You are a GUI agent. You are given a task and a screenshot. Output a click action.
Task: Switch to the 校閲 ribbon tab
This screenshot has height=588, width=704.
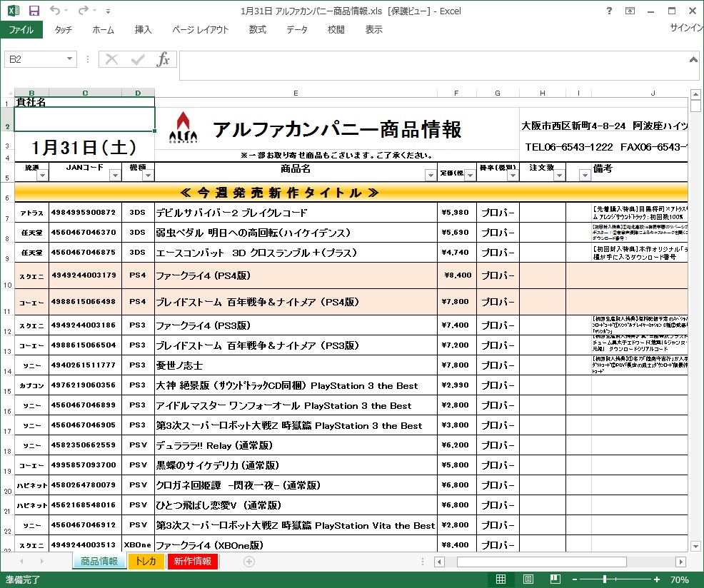(x=336, y=30)
